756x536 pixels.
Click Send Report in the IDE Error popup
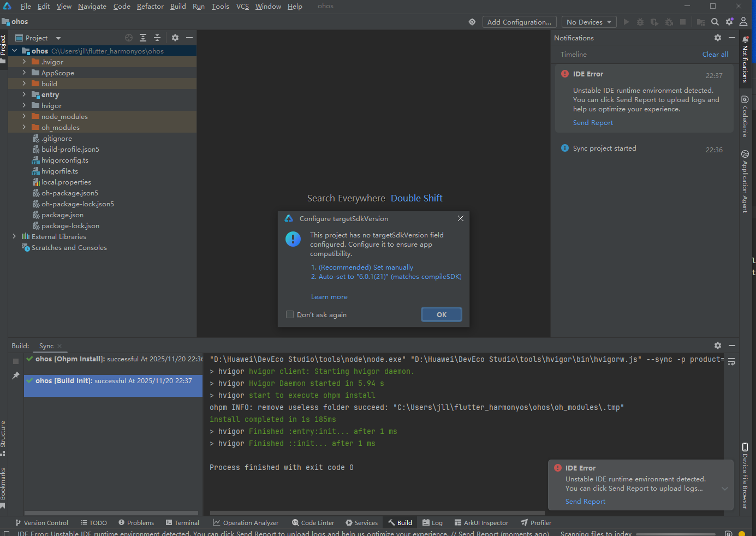(585, 502)
